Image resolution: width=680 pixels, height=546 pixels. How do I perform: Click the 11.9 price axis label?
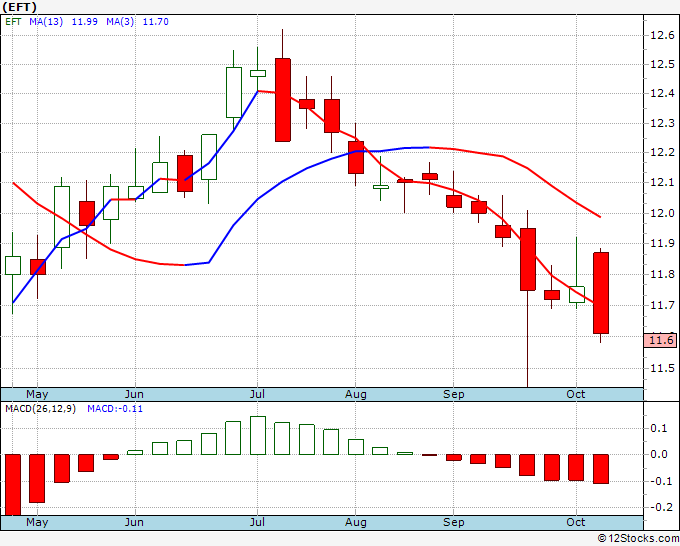(662, 244)
